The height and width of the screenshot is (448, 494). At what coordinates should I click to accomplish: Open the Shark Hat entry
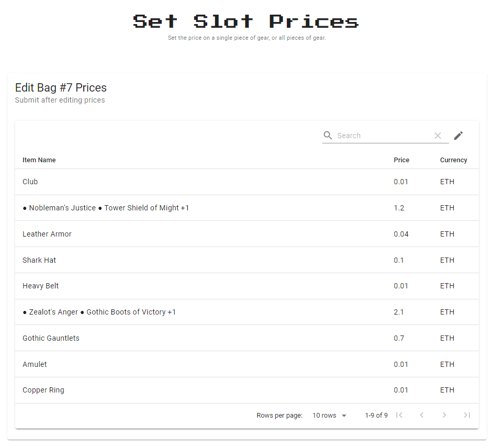coord(39,260)
